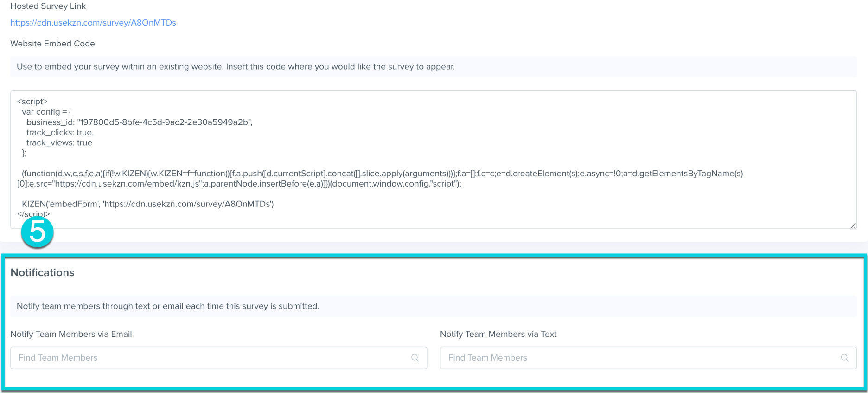The image size is (868, 393).
Task: Click the embed instructions hint text
Action: pyautogui.click(x=236, y=67)
